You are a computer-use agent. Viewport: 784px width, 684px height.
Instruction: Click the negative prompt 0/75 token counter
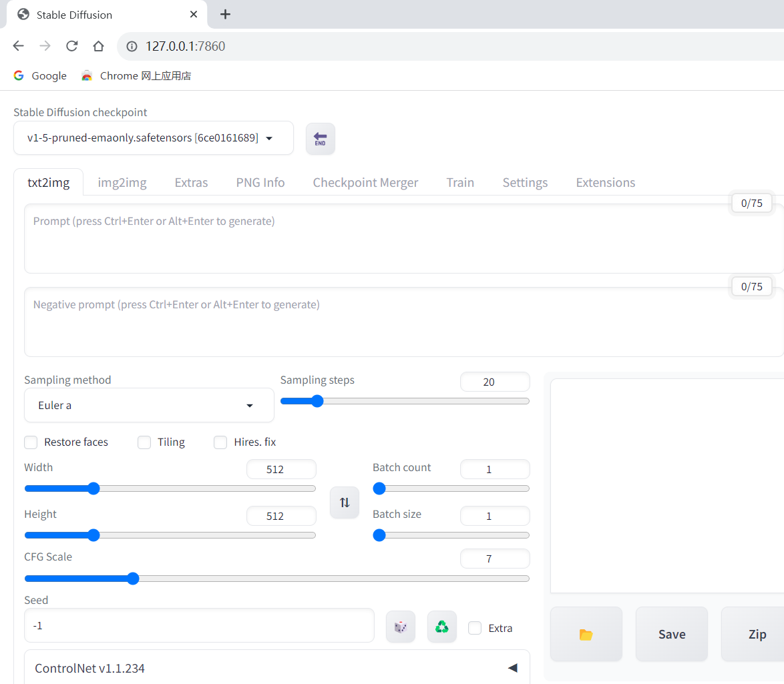click(x=751, y=287)
